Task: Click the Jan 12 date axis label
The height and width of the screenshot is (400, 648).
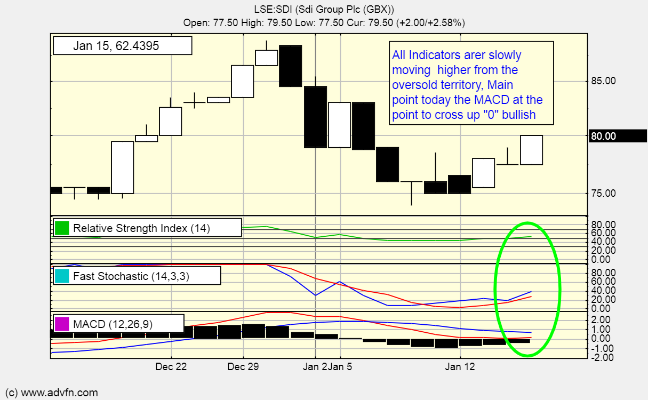Action: 460,367
